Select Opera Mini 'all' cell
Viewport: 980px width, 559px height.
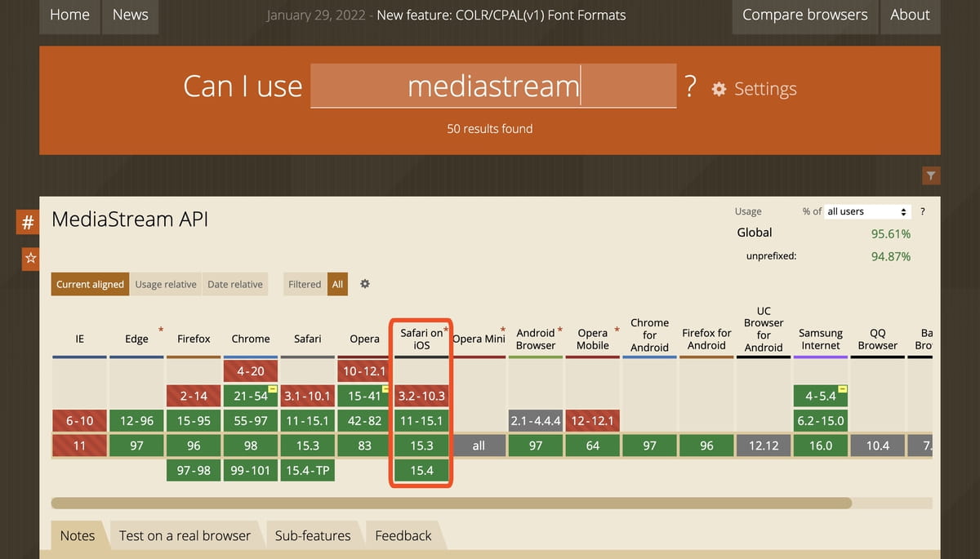tap(479, 446)
